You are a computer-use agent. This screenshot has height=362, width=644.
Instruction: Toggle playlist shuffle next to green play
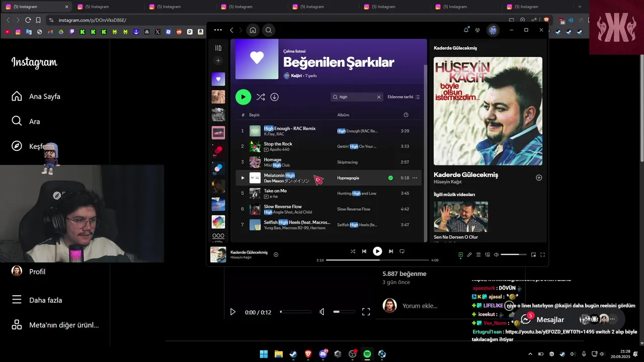point(261,97)
